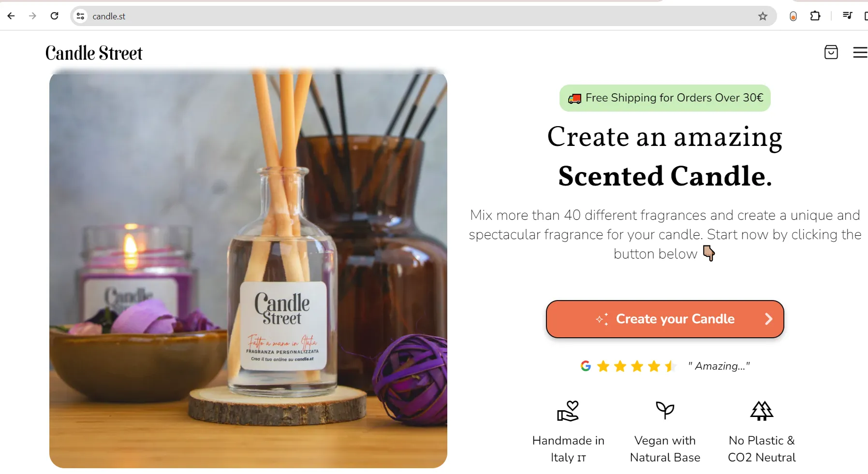Click the Candle Street logo
Viewport: 868px width, 474px height.
coord(94,53)
